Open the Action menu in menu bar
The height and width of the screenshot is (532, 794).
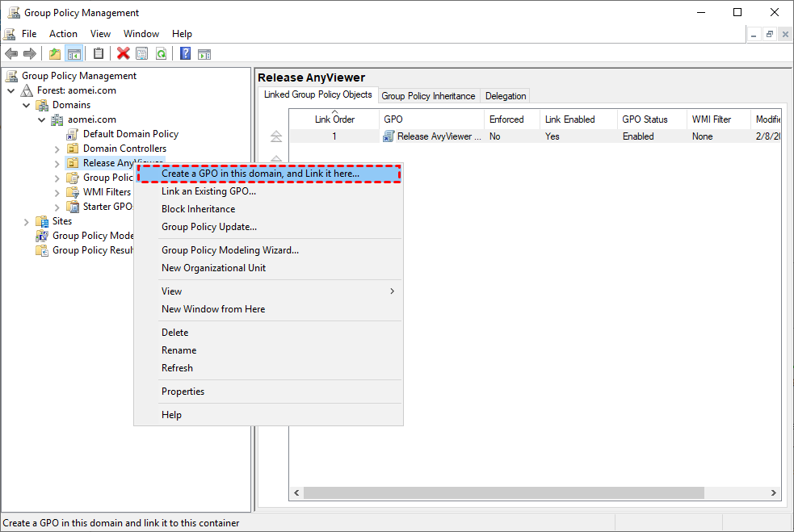tap(63, 34)
